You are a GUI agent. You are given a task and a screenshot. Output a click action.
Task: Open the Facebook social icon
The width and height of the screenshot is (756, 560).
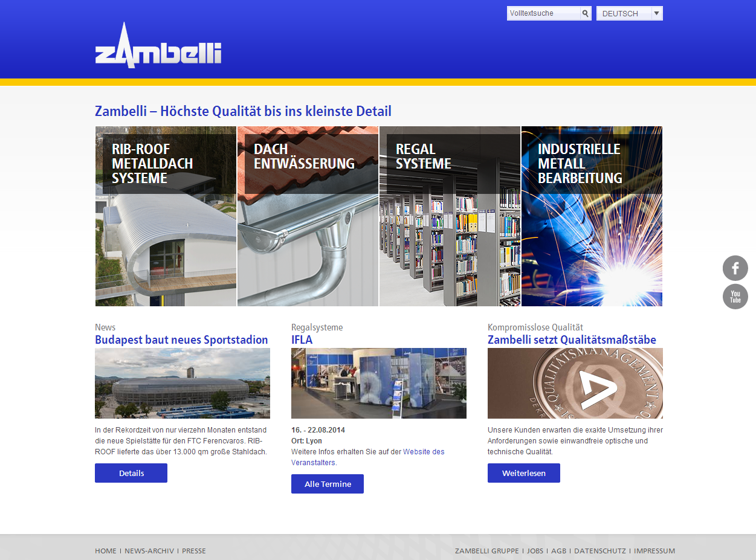[x=735, y=268]
